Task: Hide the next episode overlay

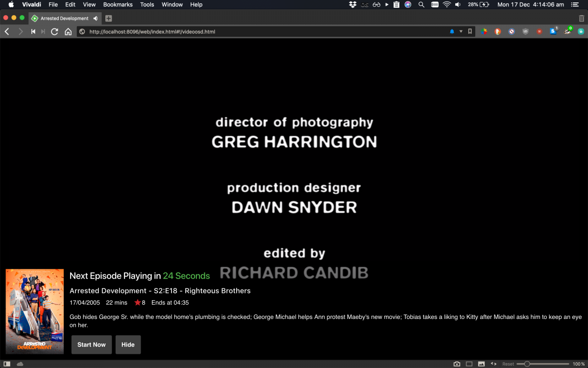Action: tap(128, 344)
